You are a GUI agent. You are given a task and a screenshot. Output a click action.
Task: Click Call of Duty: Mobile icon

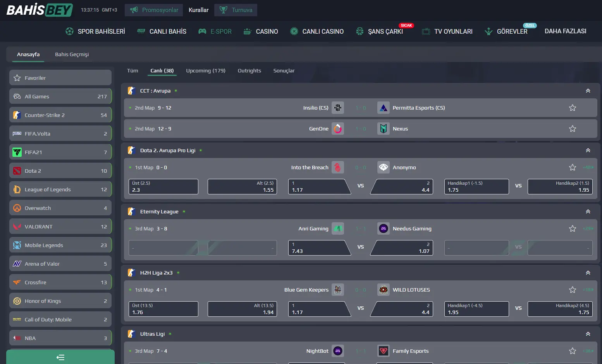coord(17,319)
